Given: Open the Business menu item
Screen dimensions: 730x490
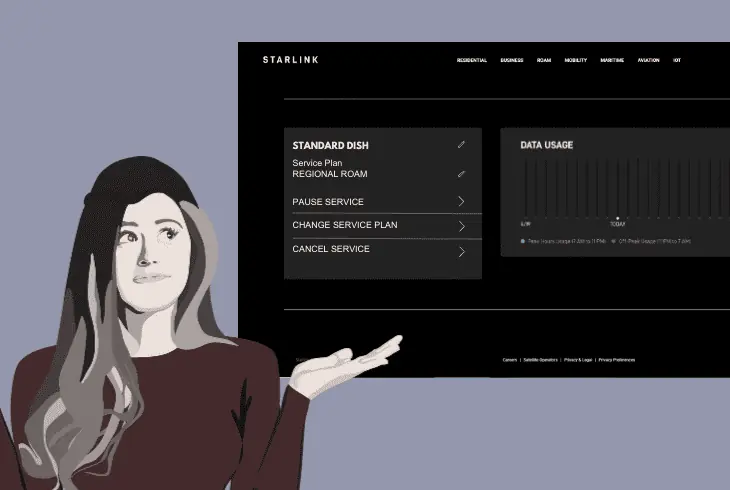Looking at the screenshot, I should pyautogui.click(x=512, y=60).
